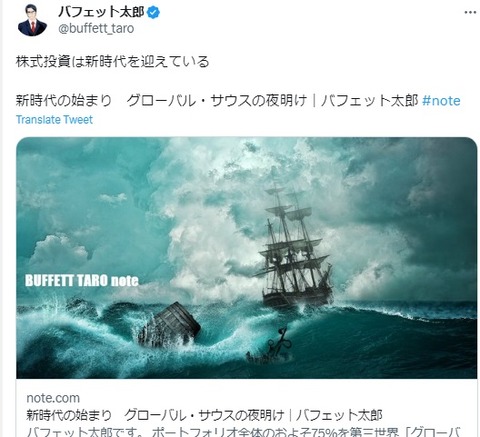Open the profile avatar of バフェット太郎

click(32, 20)
